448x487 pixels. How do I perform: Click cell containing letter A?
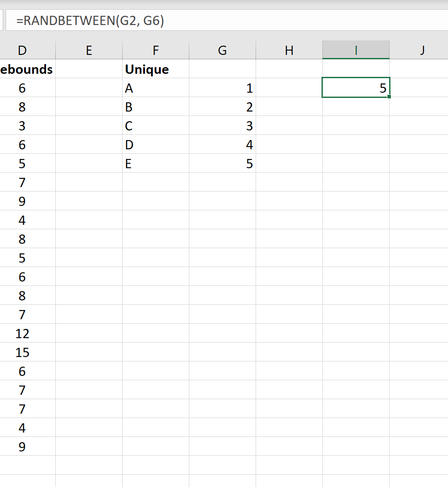pos(155,89)
